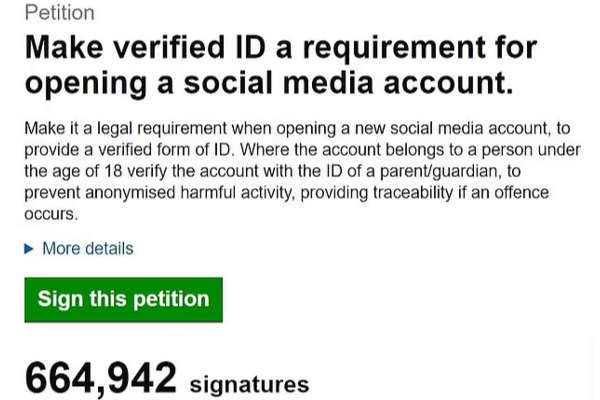The image size is (600, 400).
Task: Click 'social media account.' in the bold title
Action: (x=348, y=83)
